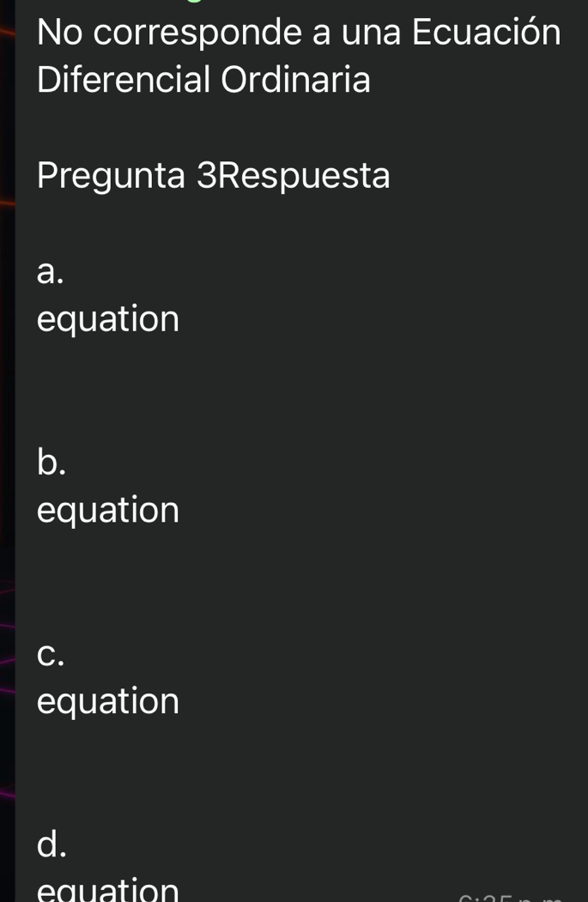This screenshot has height=902, width=588.
Task: Click the equation under option c
Action: 108,700
